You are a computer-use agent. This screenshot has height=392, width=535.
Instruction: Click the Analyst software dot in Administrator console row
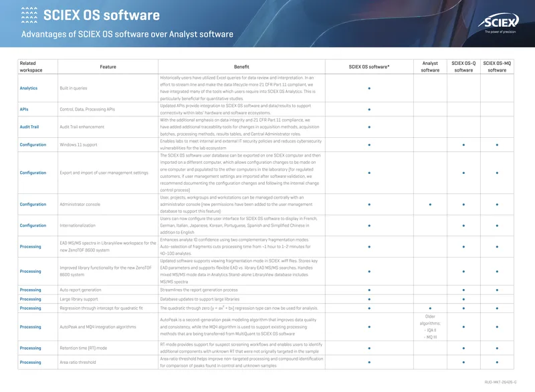430,205
